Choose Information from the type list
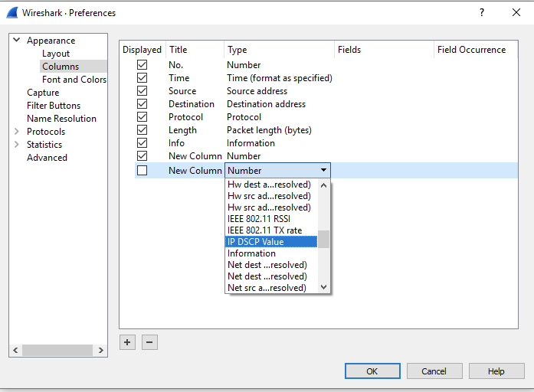 point(271,253)
